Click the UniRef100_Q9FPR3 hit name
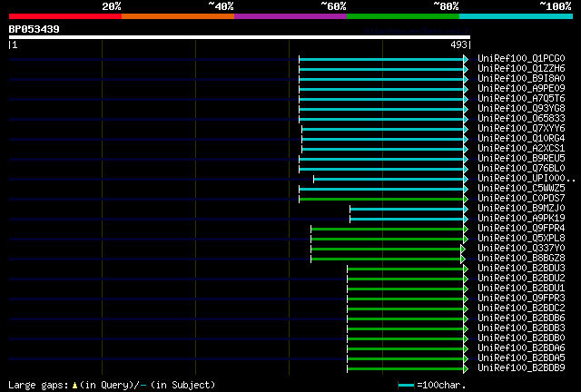Screen dimensions: 581x392 tap(521, 299)
